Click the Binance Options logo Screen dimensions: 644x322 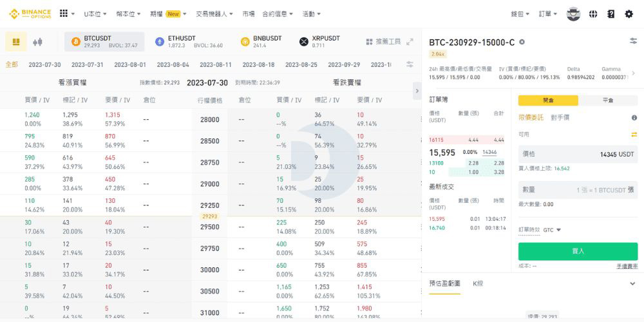tap(30, 14)
